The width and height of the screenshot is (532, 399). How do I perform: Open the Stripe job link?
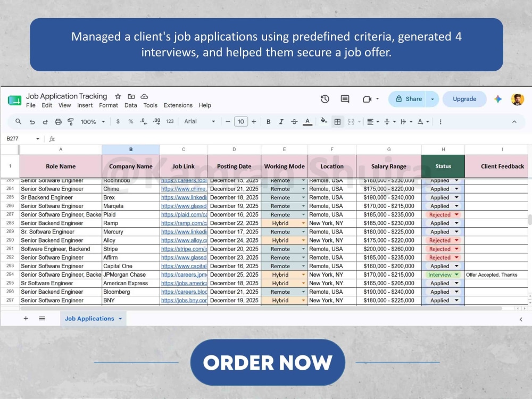[x=184, y=249]
